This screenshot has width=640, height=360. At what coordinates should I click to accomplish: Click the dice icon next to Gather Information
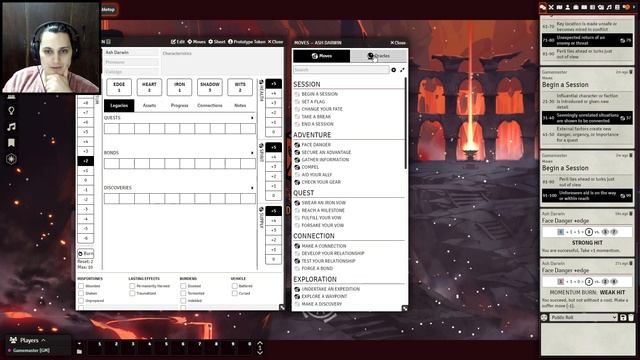click(297, 160)
